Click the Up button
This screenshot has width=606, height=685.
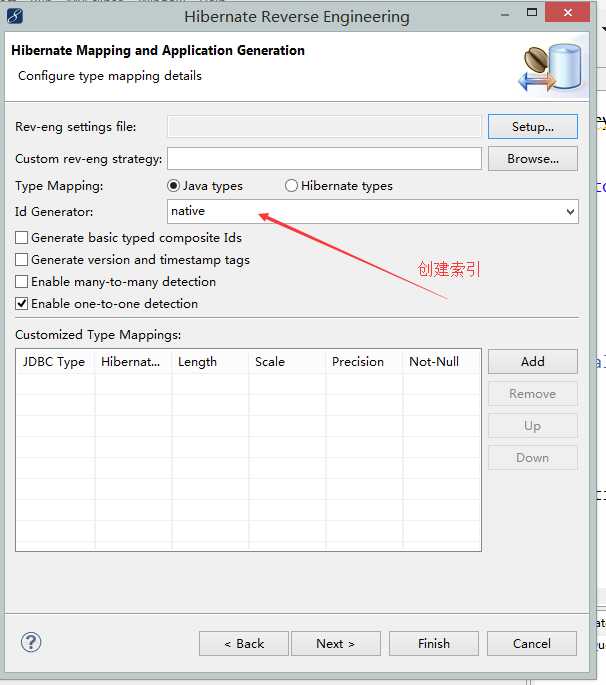point(533,426)
